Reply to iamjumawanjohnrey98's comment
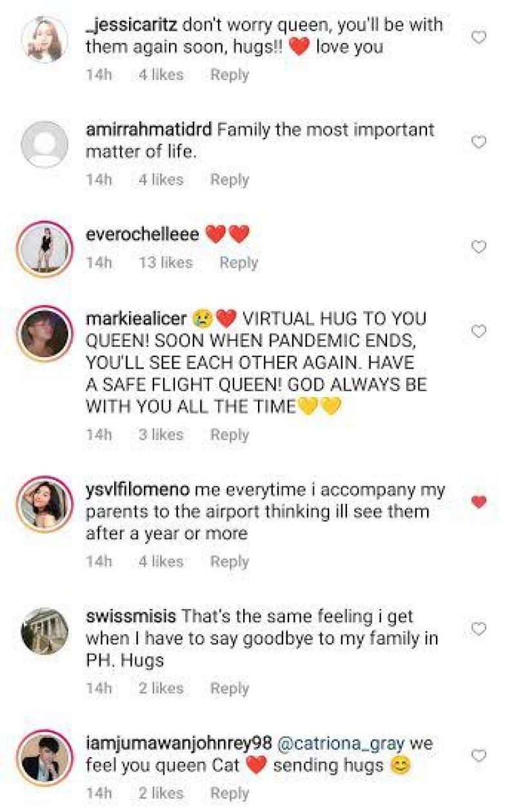 tap(229, 793)
